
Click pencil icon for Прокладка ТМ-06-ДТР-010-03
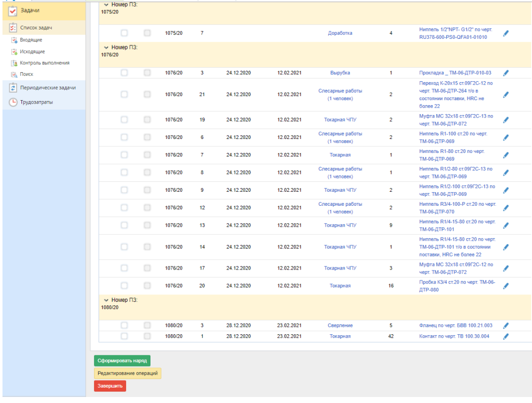pos(506,73)
